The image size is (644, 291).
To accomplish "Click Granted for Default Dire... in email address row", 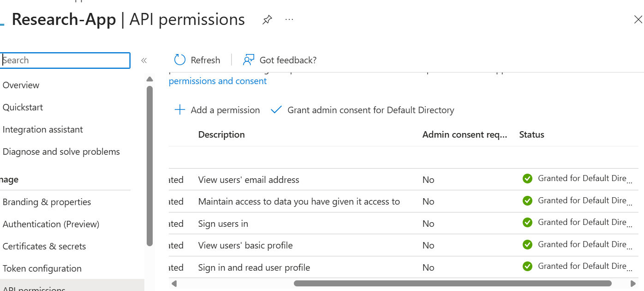I will (x=585, y=179).
